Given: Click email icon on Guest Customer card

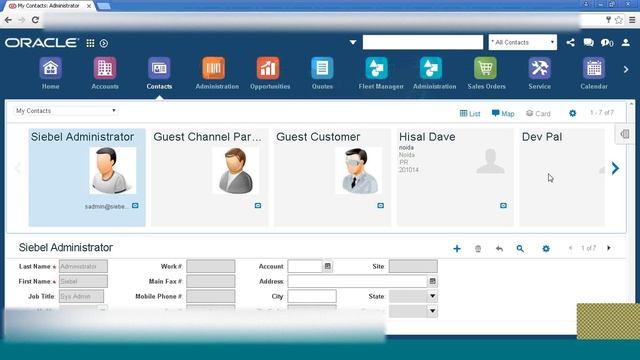Looking at the screenshot, I should pyautogui.click(x=380, y=206).
